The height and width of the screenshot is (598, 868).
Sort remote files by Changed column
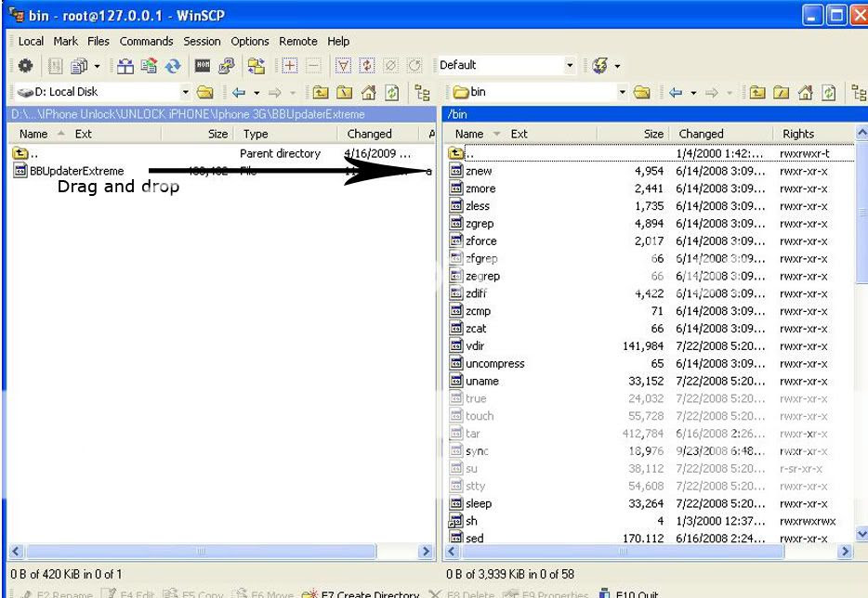tap(720, 134)
